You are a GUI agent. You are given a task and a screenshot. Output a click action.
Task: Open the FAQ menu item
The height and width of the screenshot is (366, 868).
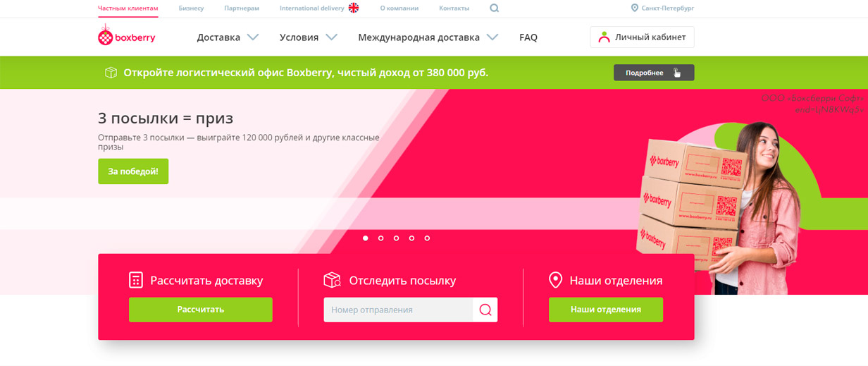pyautogui.click(x=528, y=37)
